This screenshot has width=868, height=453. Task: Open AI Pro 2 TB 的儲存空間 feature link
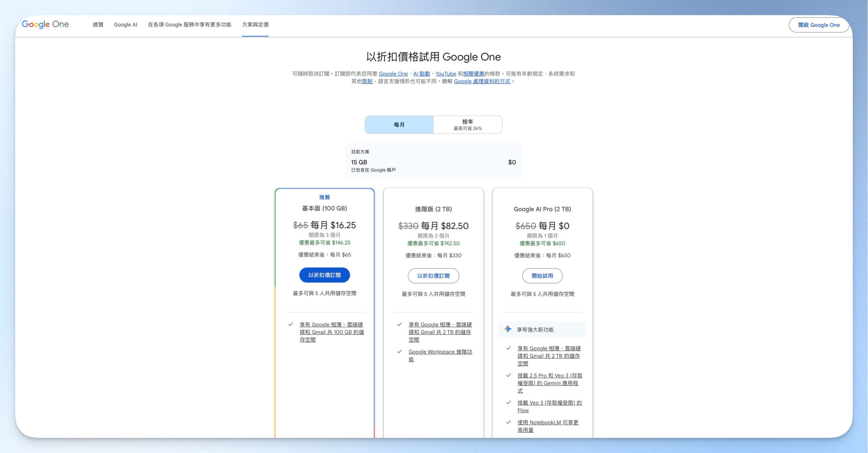click(549, 356)
